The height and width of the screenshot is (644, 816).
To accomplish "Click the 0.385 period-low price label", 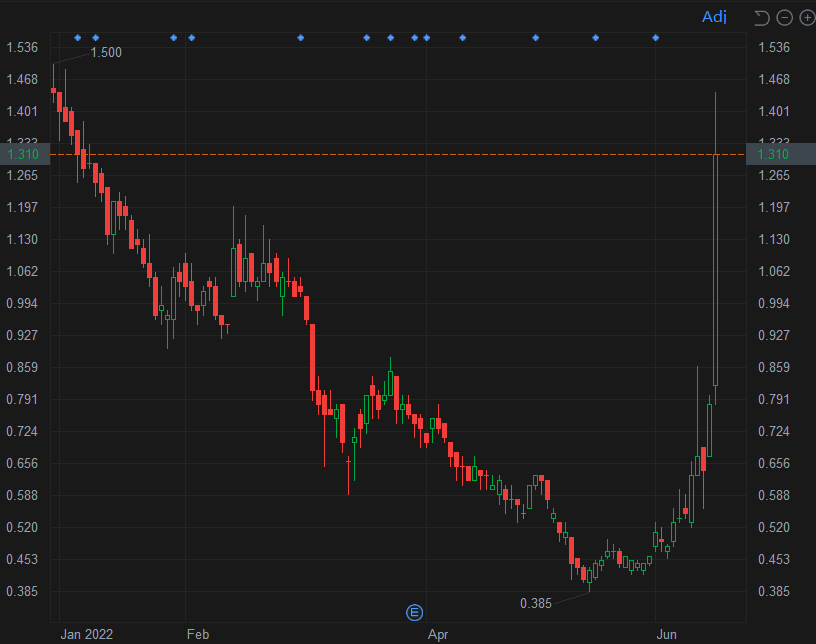I will tap(536, 603).
